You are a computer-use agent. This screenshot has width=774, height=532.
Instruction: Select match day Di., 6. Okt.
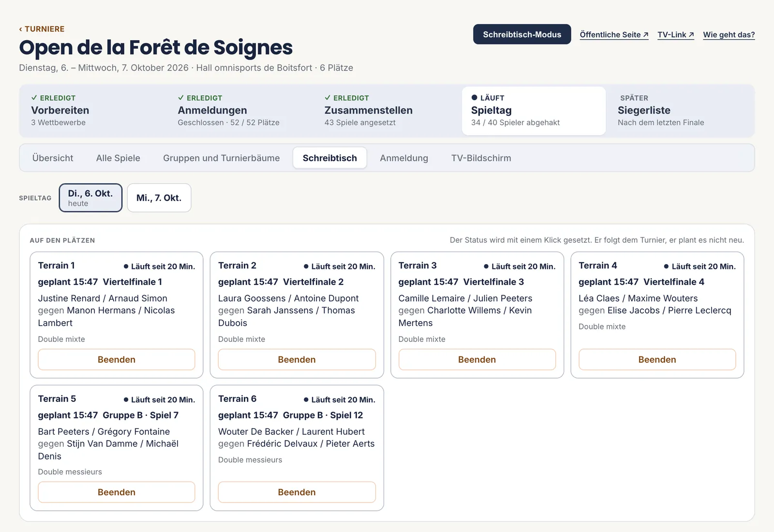(x=90, y=198)
